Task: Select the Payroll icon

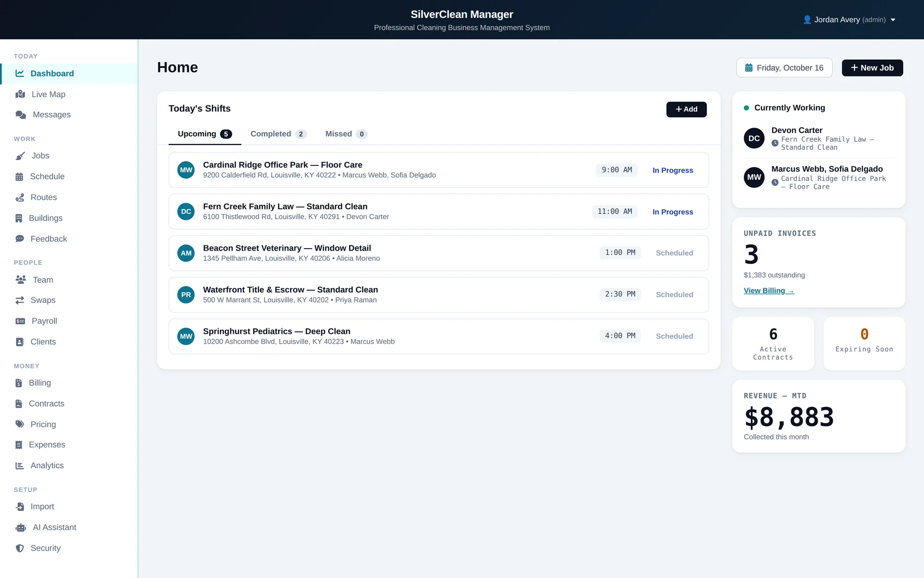Action: click(x=20, y=321)
